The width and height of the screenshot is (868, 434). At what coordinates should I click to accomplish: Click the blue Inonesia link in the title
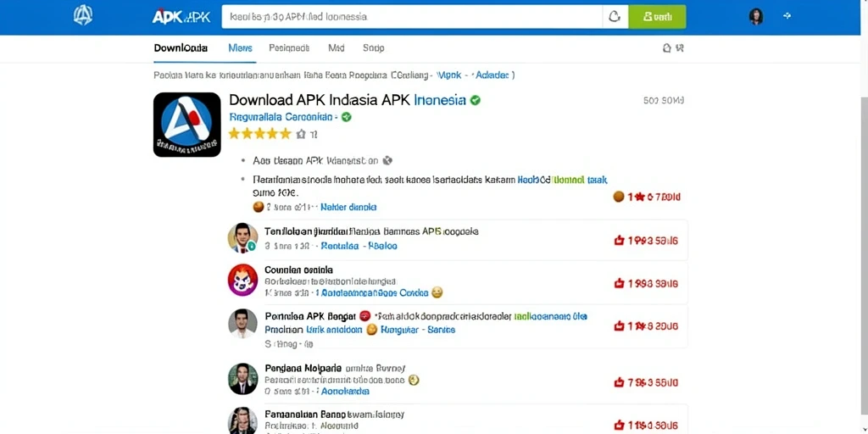pos(440,100)
